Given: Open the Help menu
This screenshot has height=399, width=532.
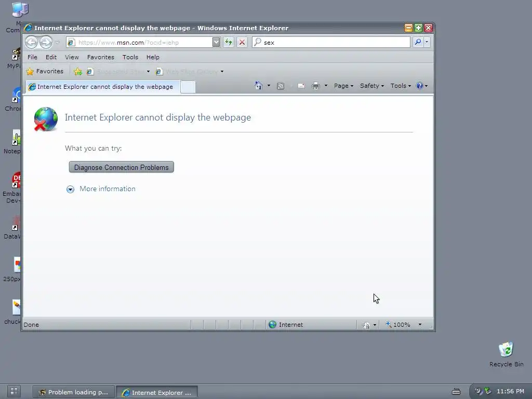Looking at the screenshot, I should (153, 57).
